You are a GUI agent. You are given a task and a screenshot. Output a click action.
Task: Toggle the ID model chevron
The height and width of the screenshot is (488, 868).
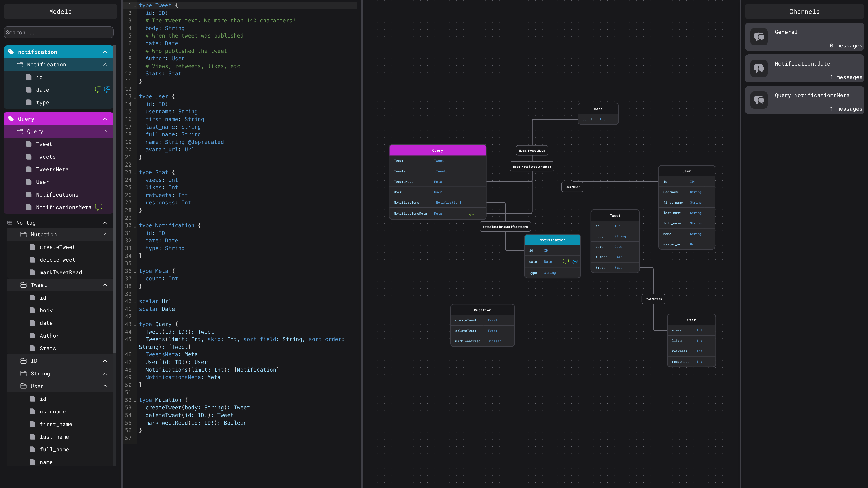(105, 361)
